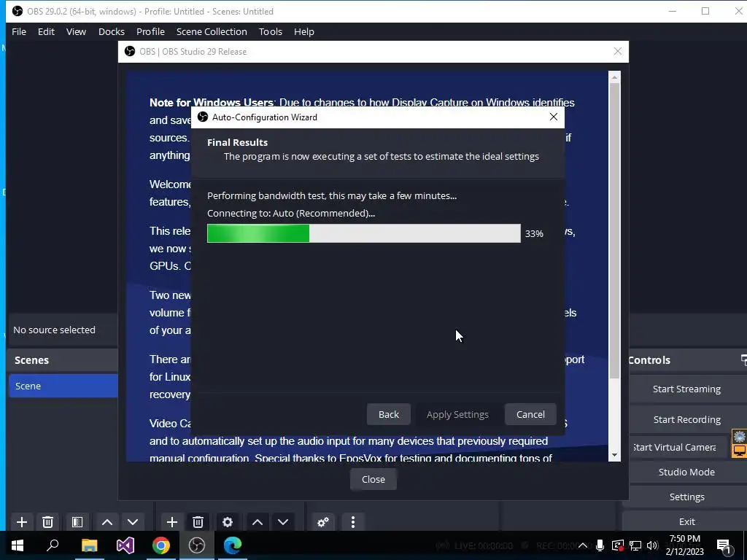Click Exit in Controls dock
This screenshot has height=560, width=747.
pos(686,521)
